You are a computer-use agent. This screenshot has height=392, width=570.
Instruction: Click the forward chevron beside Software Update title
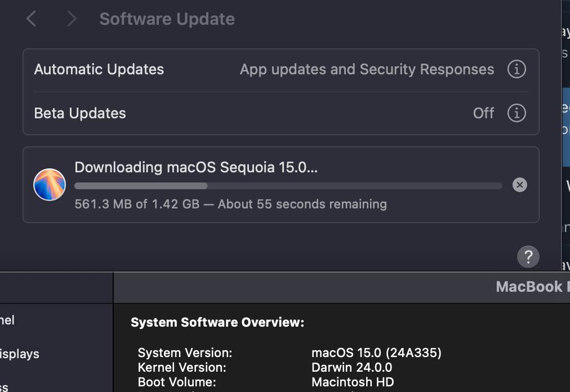pyautogui.click(x=72, y=19)
